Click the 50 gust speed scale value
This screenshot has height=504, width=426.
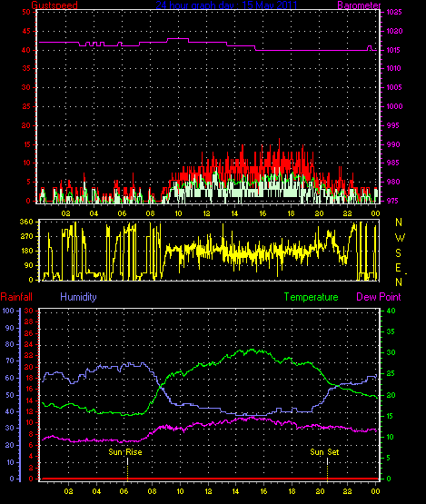click(26, 12)
